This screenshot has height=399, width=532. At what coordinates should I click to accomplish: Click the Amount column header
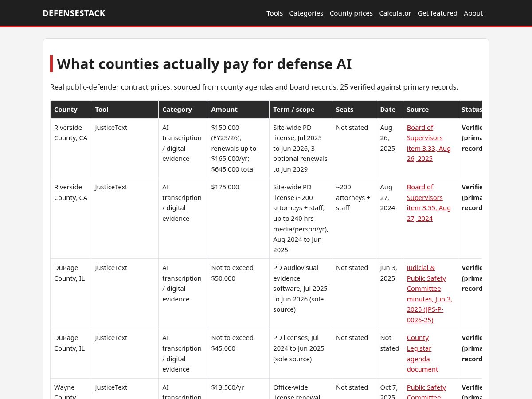(x=239, y=110)
